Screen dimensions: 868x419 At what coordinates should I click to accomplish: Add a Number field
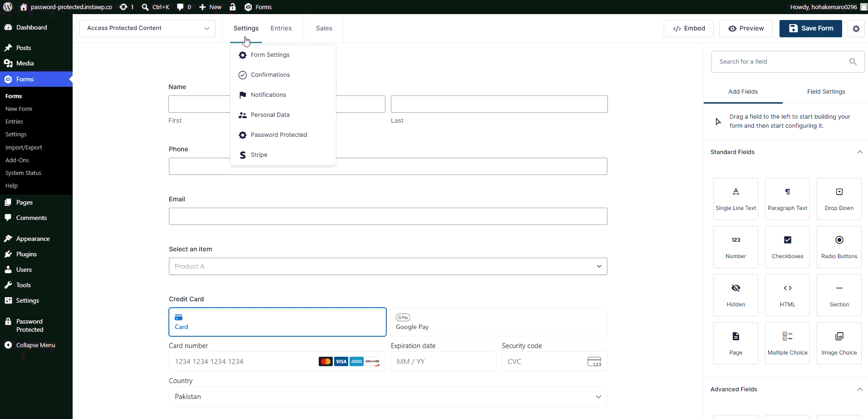click(x=735, y=247)
